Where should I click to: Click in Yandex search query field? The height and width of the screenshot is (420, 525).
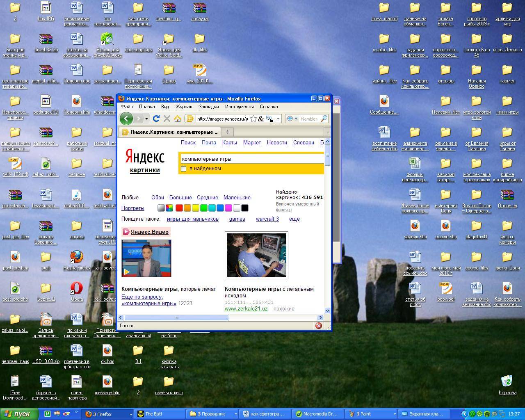(252, 159)
